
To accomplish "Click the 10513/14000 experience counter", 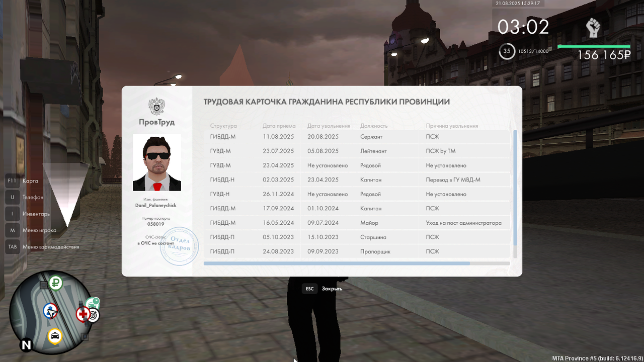I will (x=533, y=51).
